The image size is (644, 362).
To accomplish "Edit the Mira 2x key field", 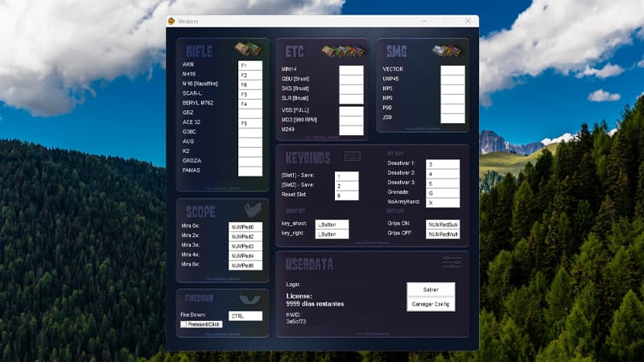I will pos(246,237).
